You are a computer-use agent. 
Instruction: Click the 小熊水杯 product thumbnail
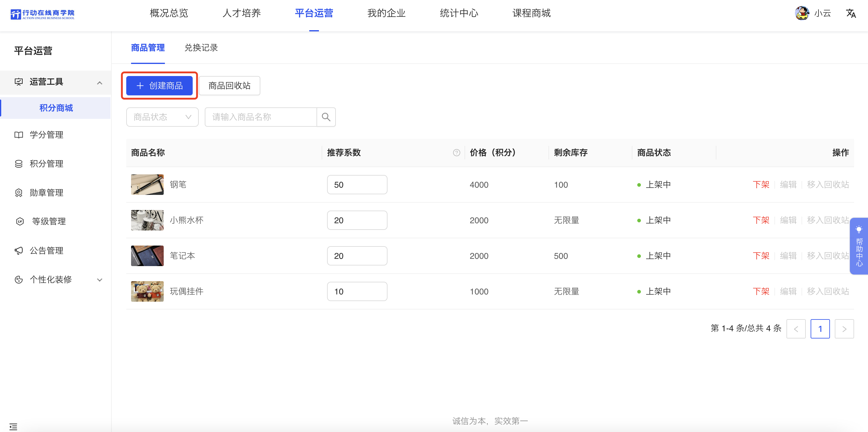pos(147,220)
